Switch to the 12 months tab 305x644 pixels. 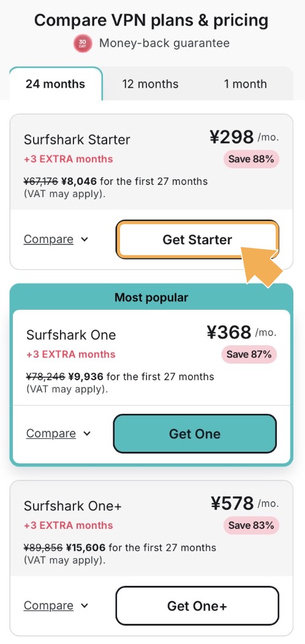tap(150, 84)
